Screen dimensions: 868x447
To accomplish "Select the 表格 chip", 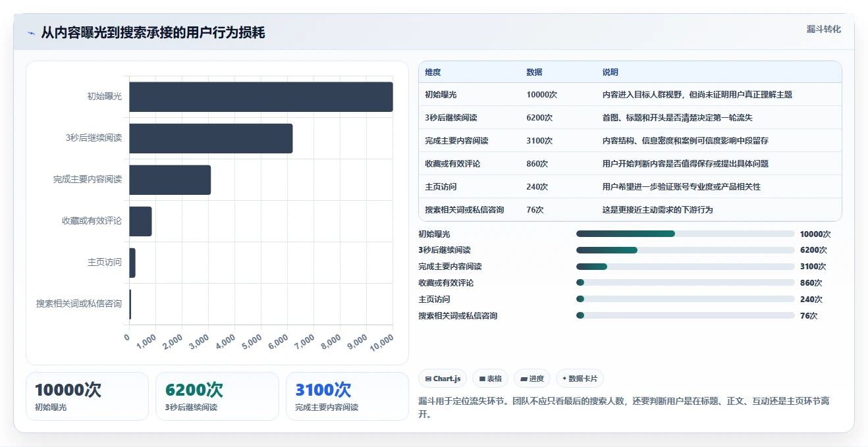I will pyautogui.click(x=490, y=379).
